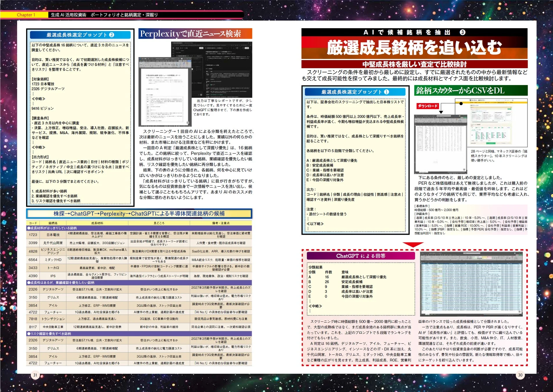Click table cell "トランザクション"

coord(53,319)
